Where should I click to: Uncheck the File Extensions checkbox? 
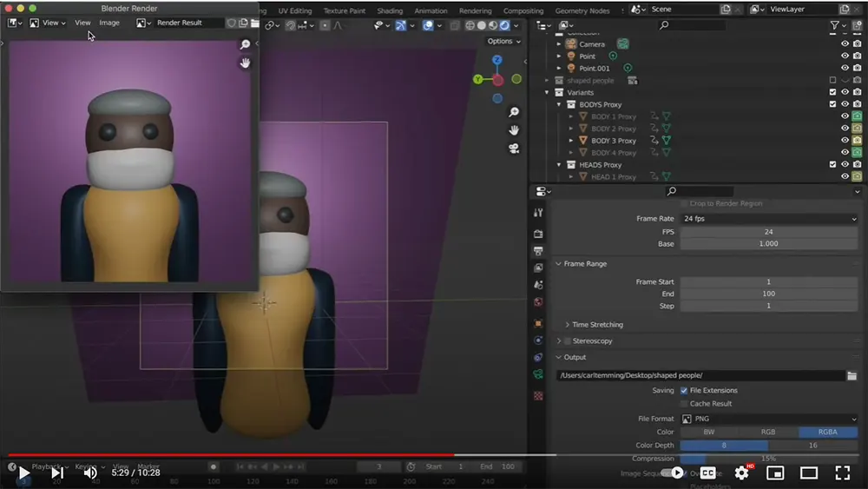pos(684,391)
